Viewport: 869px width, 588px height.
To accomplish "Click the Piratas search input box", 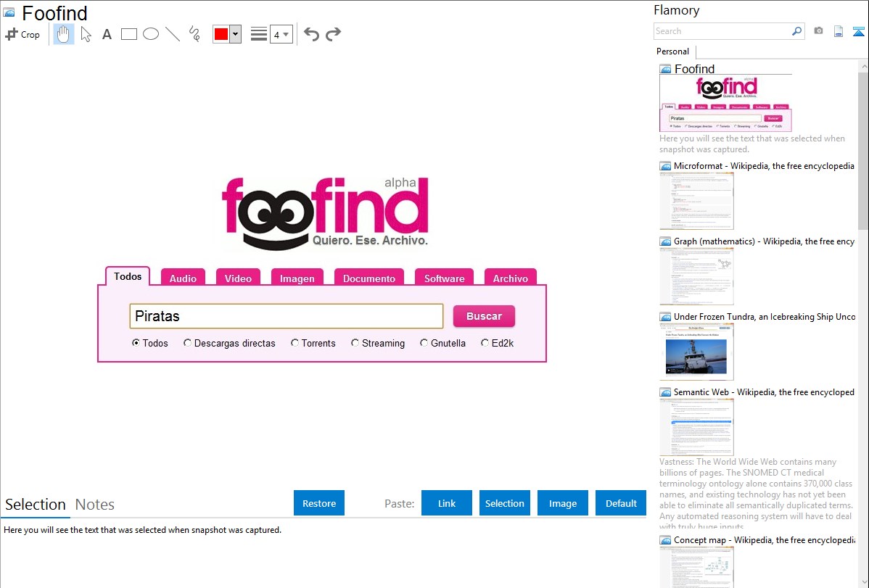I will [287, 316].
